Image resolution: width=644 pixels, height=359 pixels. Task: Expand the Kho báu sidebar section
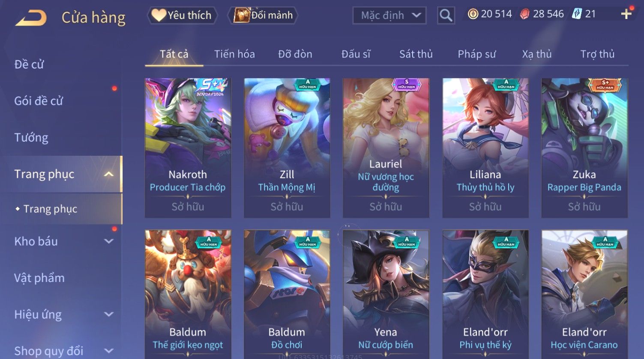click(109, 241)
